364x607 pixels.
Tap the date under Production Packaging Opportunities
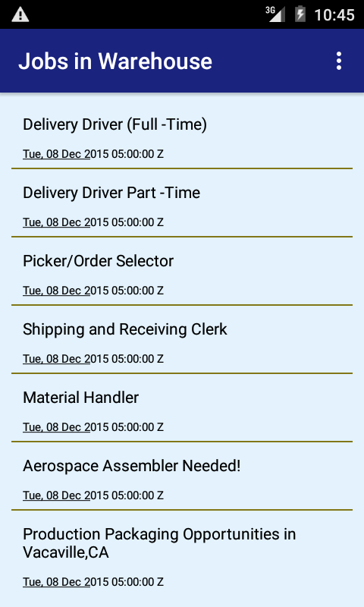(93, 582)
